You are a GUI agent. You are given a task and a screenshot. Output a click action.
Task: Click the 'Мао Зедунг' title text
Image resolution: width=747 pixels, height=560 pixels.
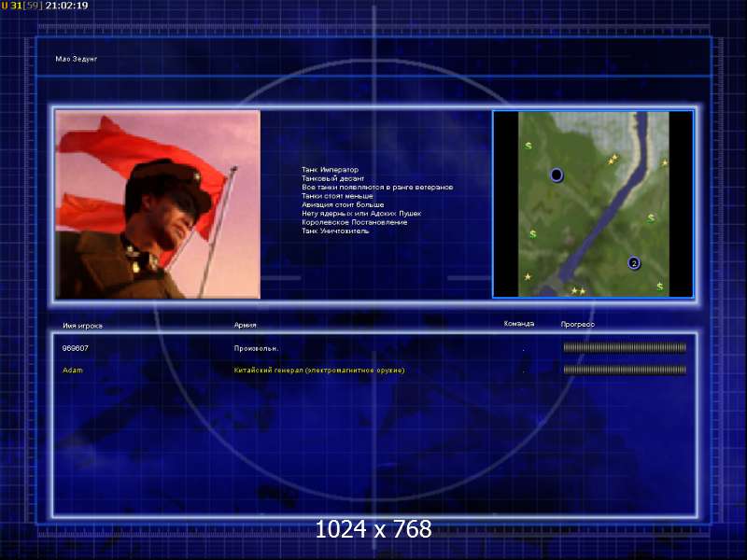coord(77,59)
